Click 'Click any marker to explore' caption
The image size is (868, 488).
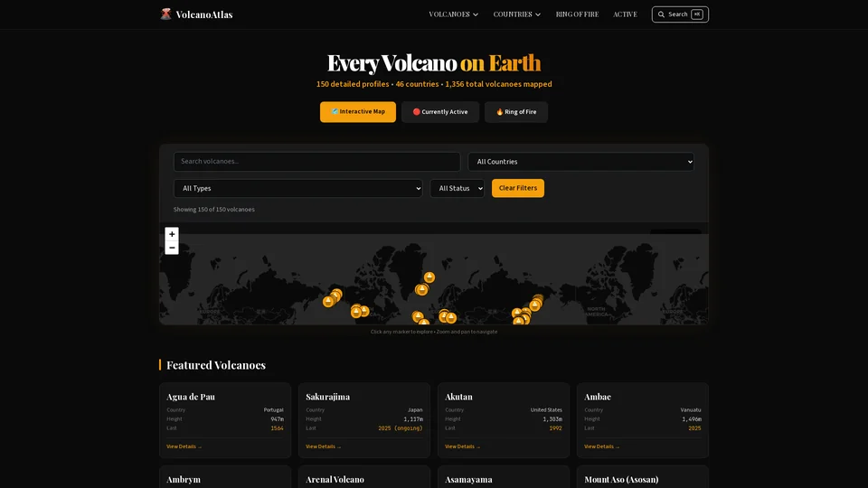click(x=434, y=332)
